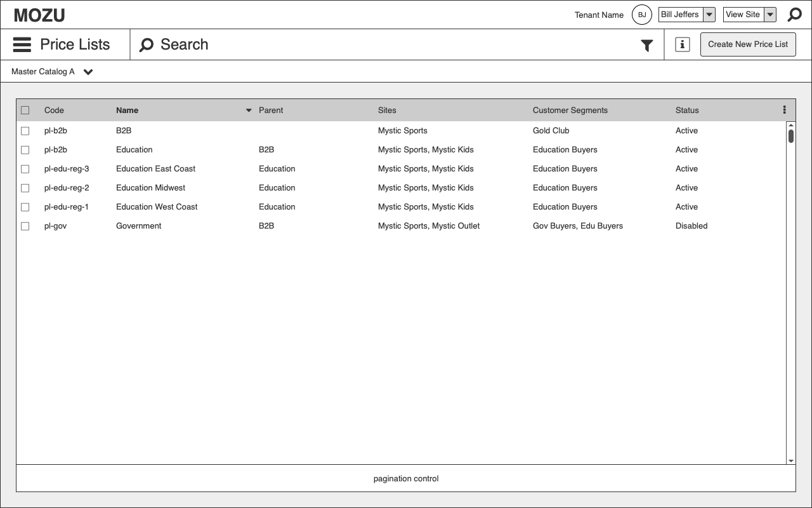Check the pl-edu-reg-2 row checkbox
Screen dimensions: 812x508
pyautogui.click(x=25, y=188)
